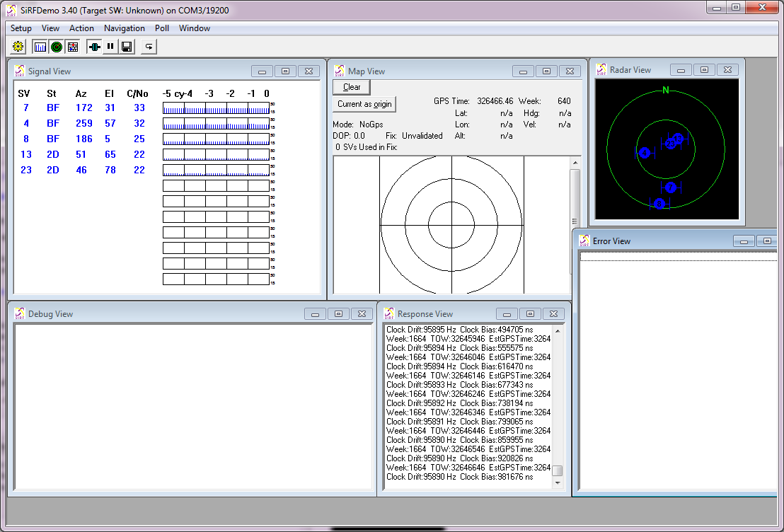Click the Response View scrollbar down arrow
The height and width of the screenshot is (532, 784).
558,483
